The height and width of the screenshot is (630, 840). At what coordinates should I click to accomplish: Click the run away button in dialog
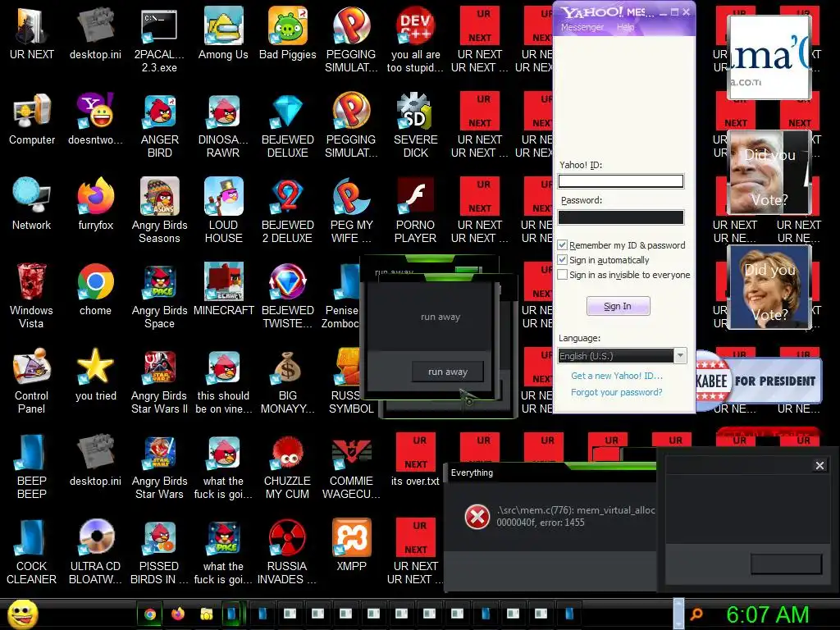448,372
